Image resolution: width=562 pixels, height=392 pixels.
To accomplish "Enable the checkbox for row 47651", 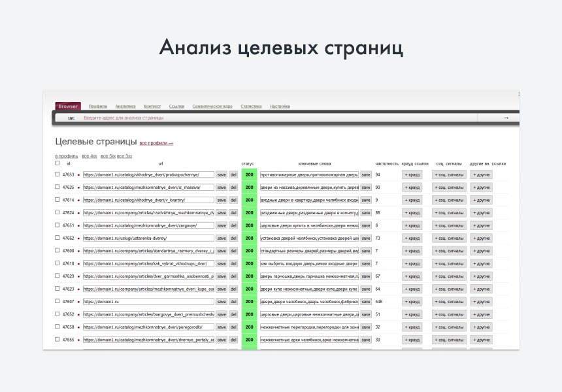I will 57,225.
